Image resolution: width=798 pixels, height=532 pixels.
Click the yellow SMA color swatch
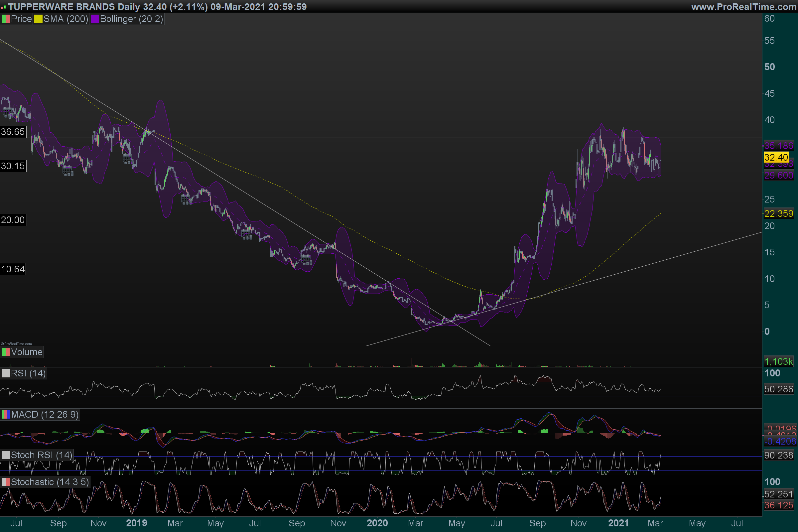click(x=38, y=19)
